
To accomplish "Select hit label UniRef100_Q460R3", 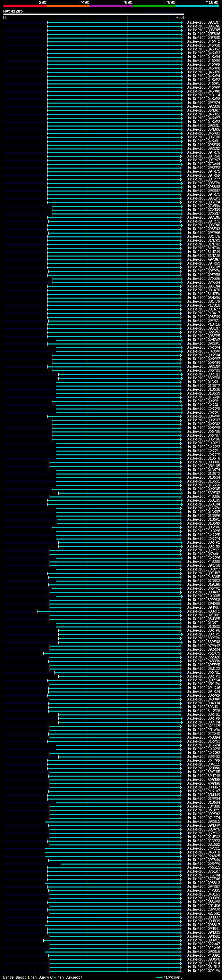I will (x=203, y=53).
